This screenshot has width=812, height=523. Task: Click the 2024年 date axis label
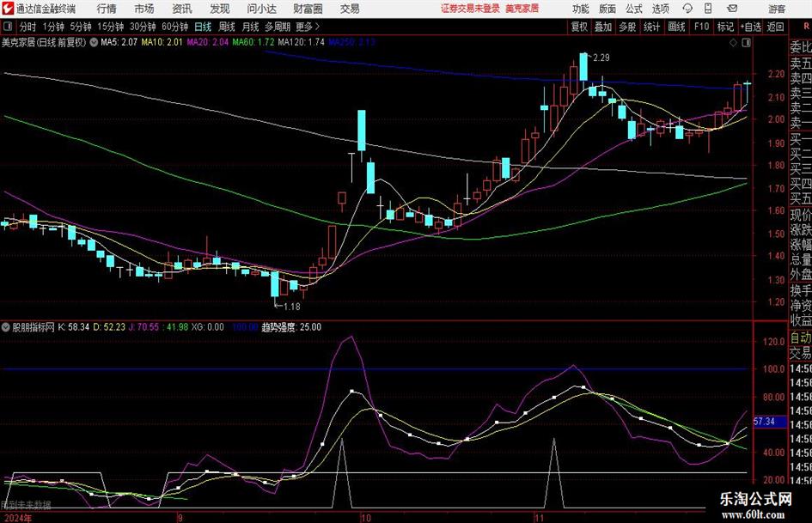[x=16, y=518]
